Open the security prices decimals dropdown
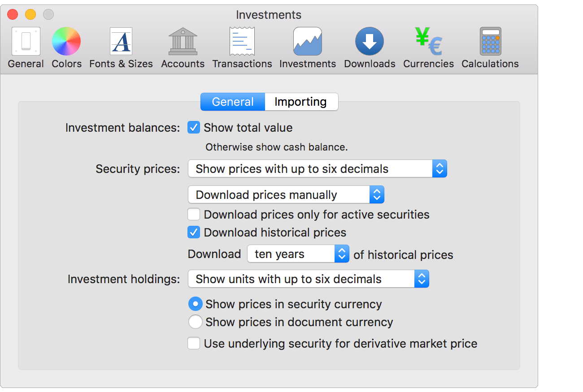Viewport: 583px width, 392px height. pos(440,168)
